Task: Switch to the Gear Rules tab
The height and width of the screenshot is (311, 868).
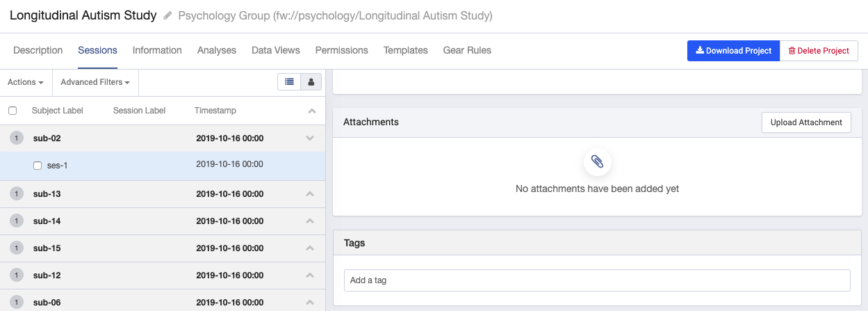Action: click(467, 50)
